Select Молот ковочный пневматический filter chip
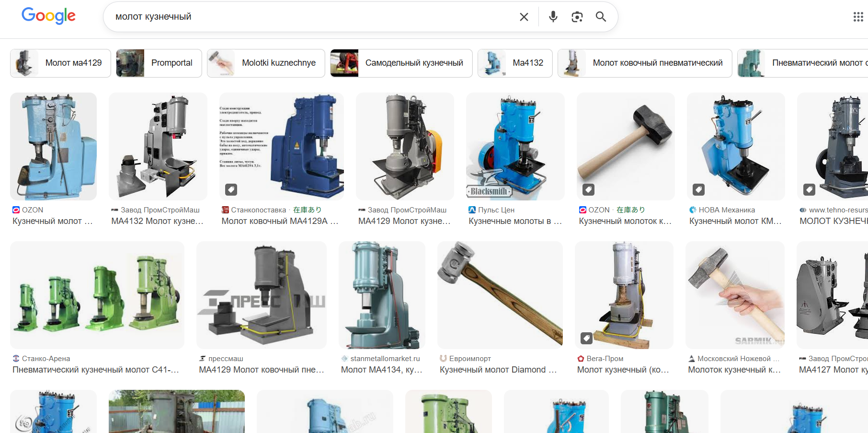Screen dimensions: 868x433 [x=645, y=63]
